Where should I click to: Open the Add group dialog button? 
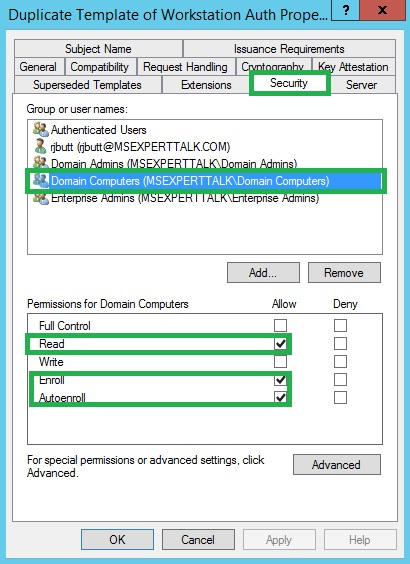(x=263, y=273)
